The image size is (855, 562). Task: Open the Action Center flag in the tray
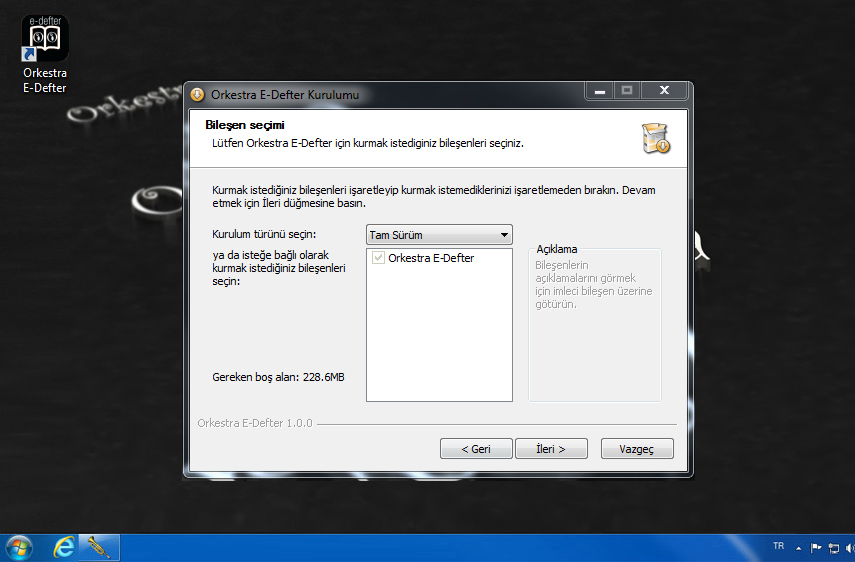click(x=816, y=548)
